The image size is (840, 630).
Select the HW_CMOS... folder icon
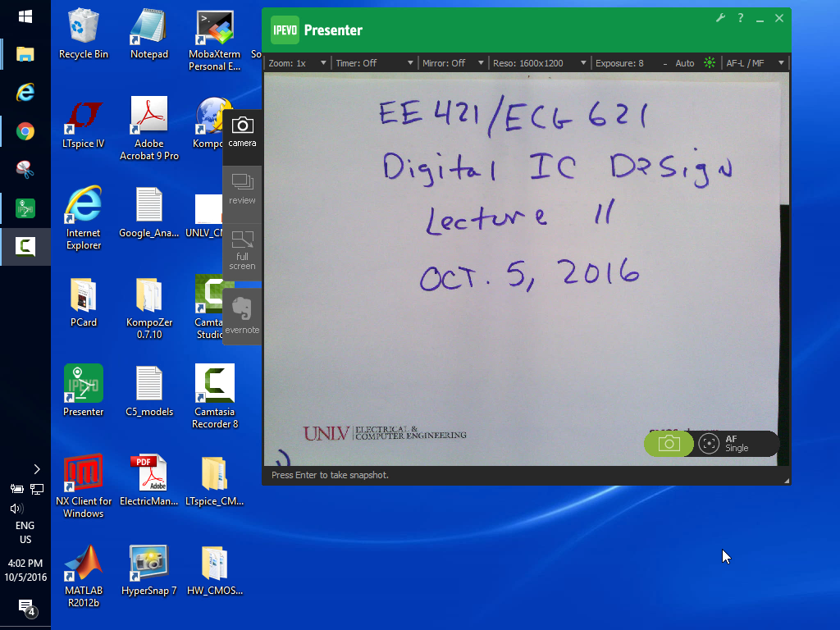[x=214, y=570]
